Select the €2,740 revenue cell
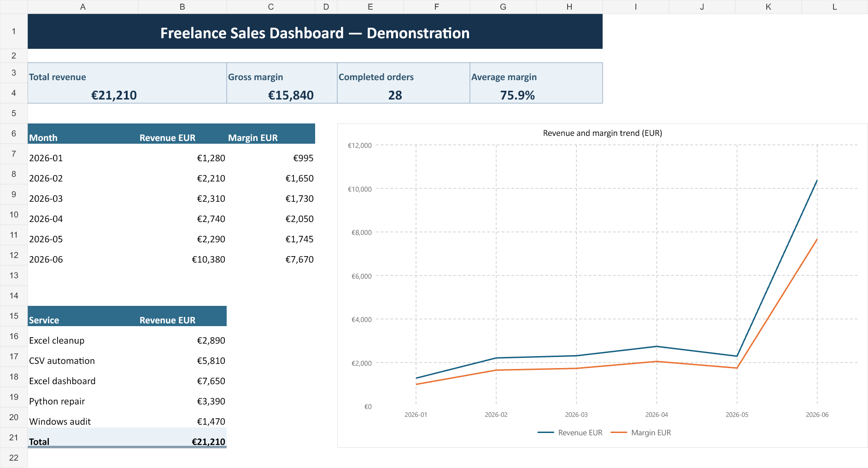 (x=182, y=215)
